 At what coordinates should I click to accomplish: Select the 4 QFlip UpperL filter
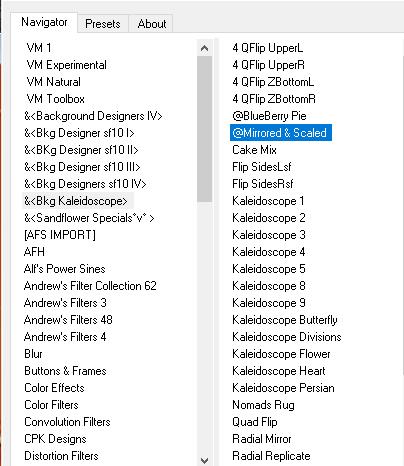pos(268,48)
